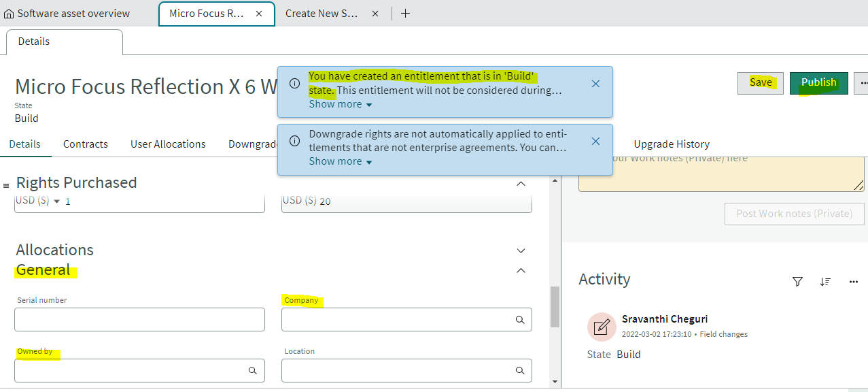Click the USD 20 cost field

(x=406, y=201)
